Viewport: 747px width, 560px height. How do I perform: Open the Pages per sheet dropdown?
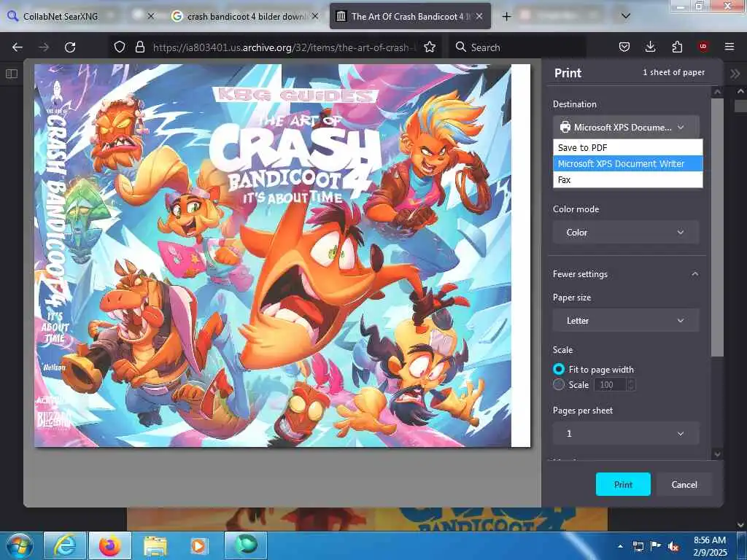(x=626, y=433)
